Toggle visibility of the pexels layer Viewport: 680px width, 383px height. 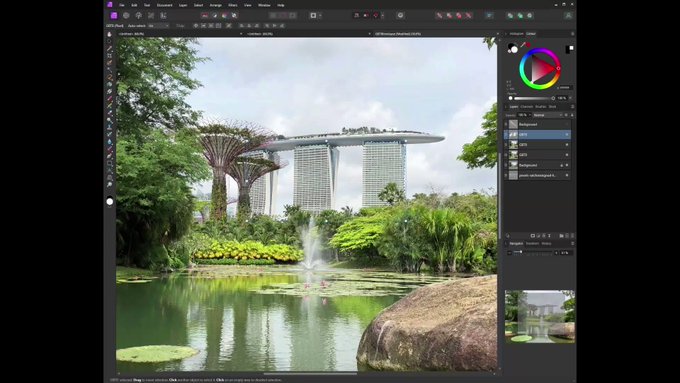point(567,175)
